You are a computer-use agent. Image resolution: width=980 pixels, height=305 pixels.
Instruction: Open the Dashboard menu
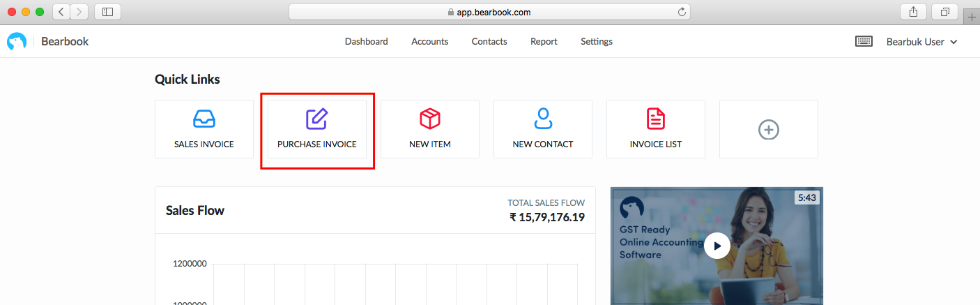(x=366, y=42)
